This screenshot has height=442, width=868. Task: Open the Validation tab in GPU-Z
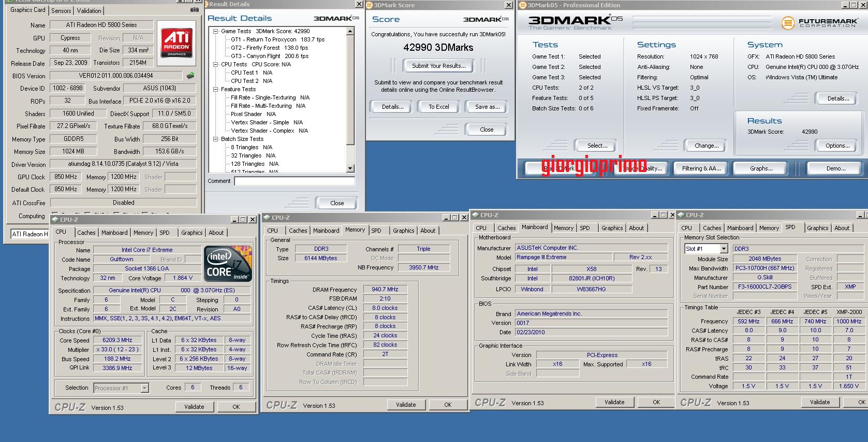(89, 10)
